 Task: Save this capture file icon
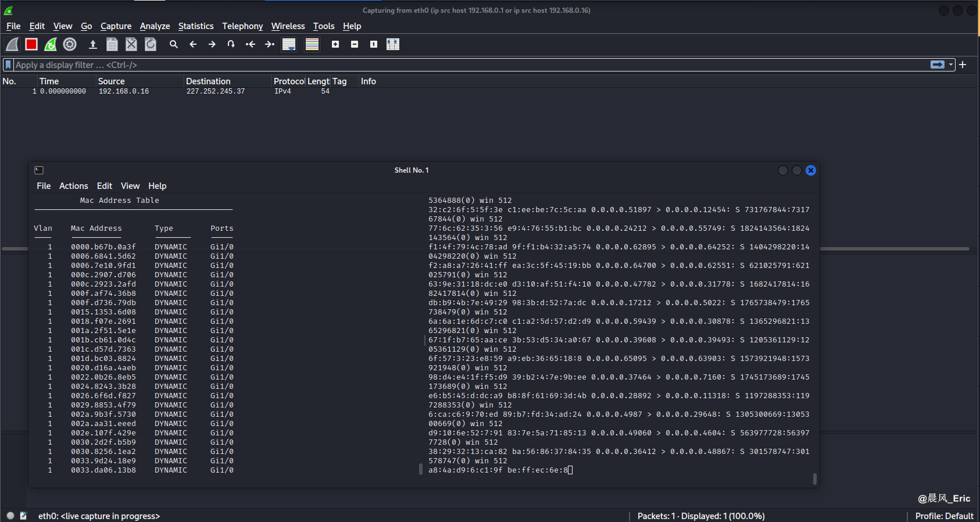[112, 44]
